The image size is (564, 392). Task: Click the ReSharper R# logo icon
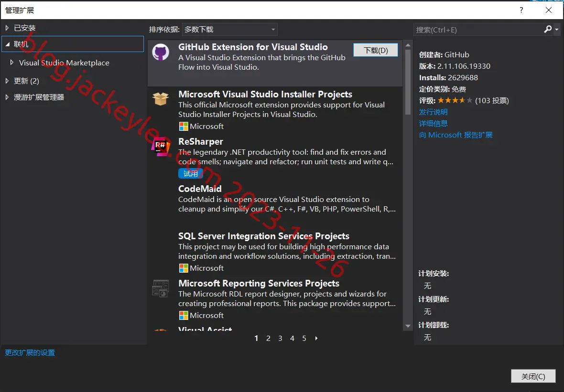[x=161, y=146]
